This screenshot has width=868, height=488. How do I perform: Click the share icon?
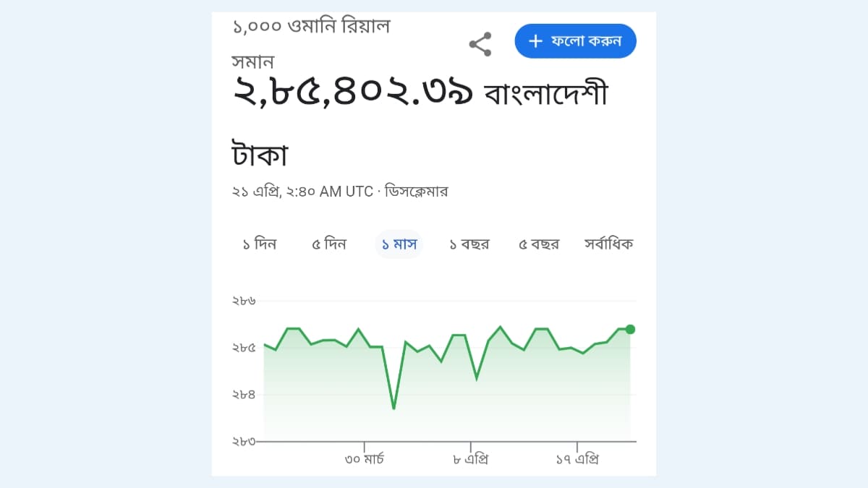(x=480, y=45)
